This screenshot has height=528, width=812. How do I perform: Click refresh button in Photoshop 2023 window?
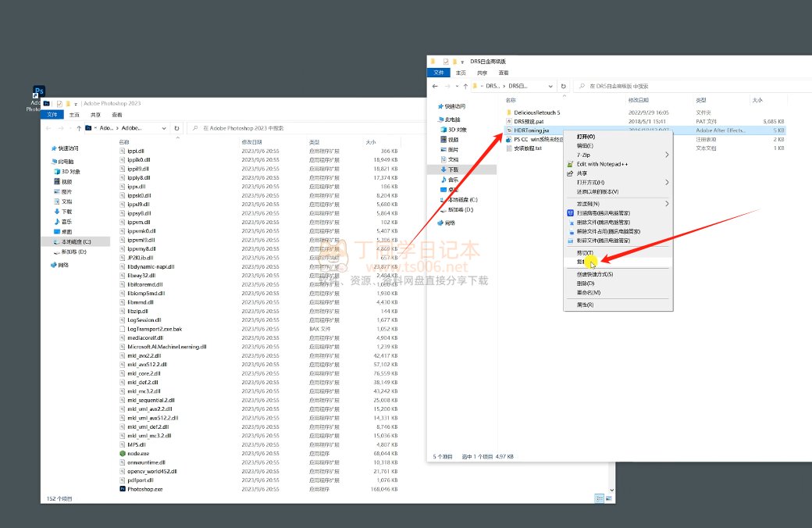[x=177, y=127]
